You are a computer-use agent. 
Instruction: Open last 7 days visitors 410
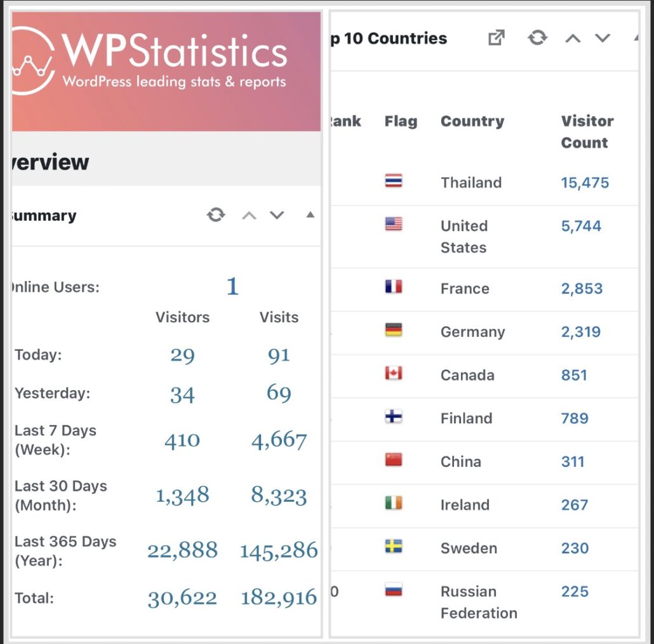click(x=182, y=440)
